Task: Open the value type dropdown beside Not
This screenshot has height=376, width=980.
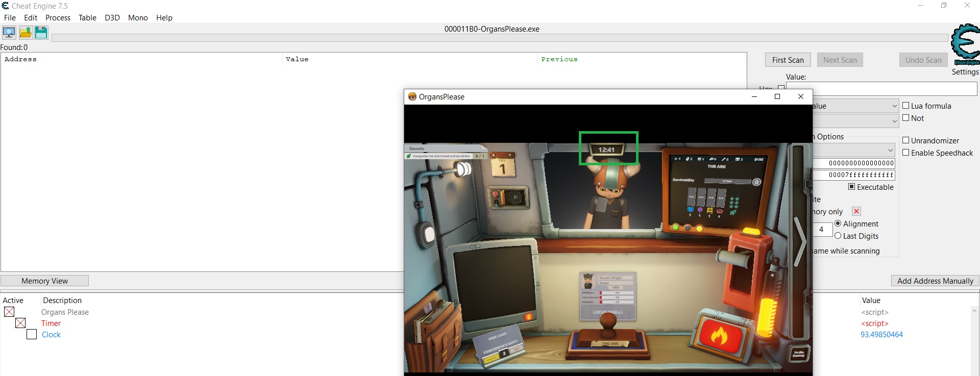Action: 855,120
